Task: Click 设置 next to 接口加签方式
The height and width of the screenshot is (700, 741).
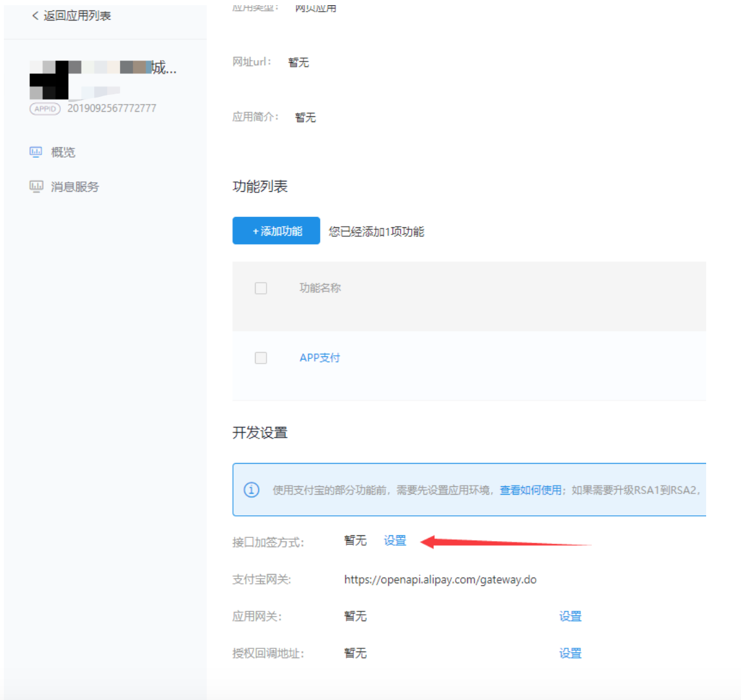Action: tap(395, 540)
